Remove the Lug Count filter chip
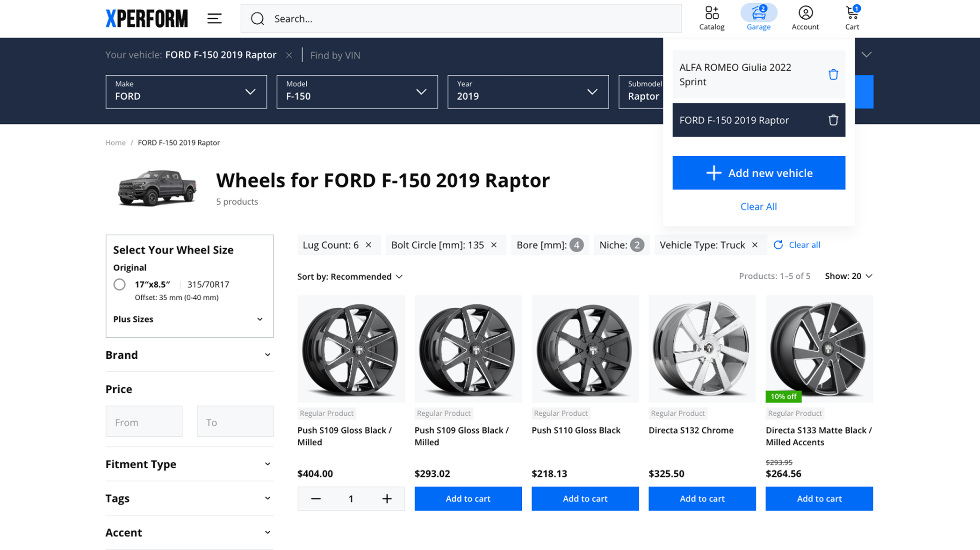The width and height of the screenshot is (980, 550). [x=368, y=245]
